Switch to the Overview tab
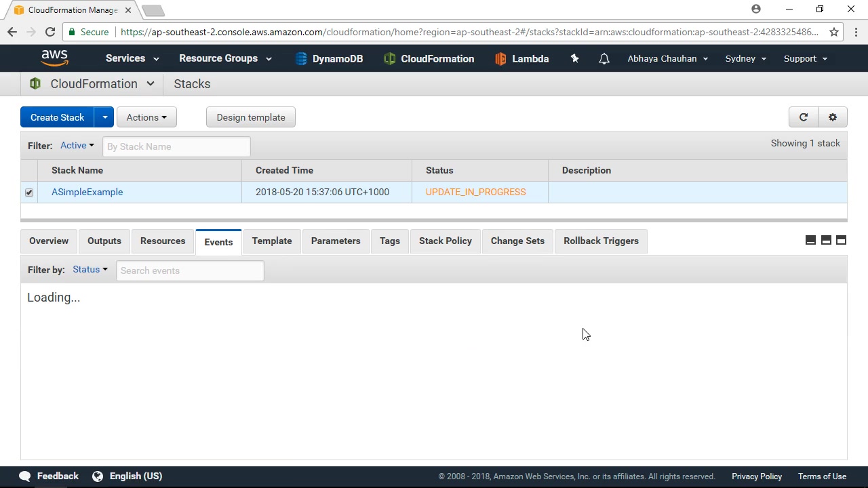 (49, 241)
